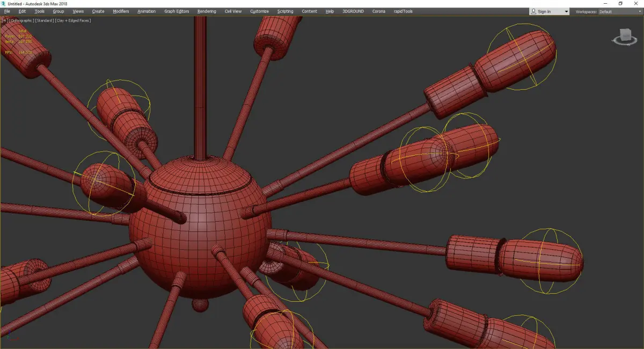Open the Corona menu

point(379,11)
